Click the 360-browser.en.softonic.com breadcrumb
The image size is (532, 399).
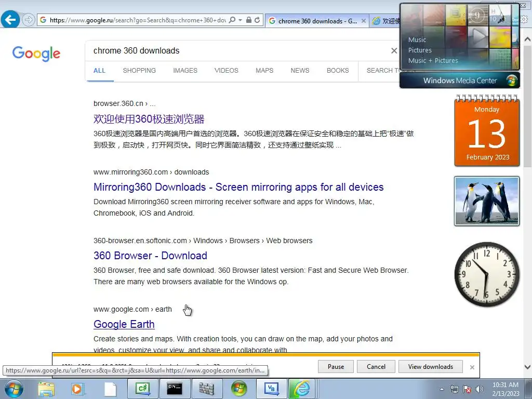coord(203,241)
